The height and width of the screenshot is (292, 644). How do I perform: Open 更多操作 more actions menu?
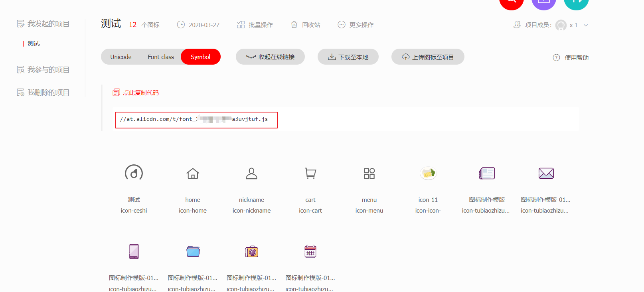pos(356,25)
